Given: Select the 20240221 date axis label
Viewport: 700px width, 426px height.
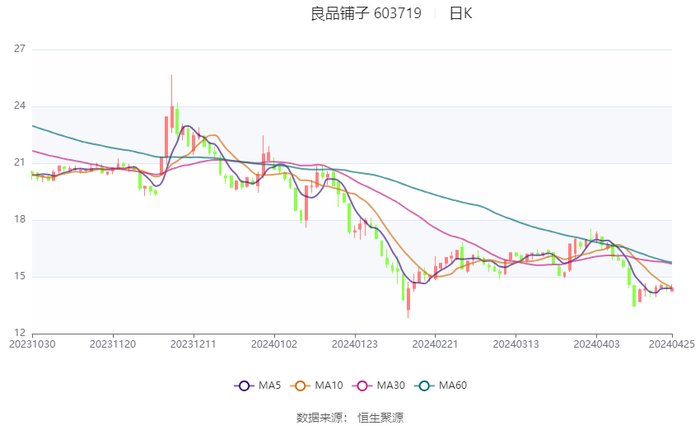Looking at the screenshot, I should [434, 343].
